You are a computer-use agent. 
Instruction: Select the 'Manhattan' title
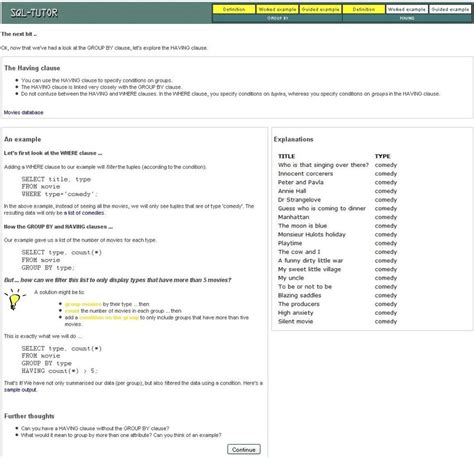[x=293, y=217]
